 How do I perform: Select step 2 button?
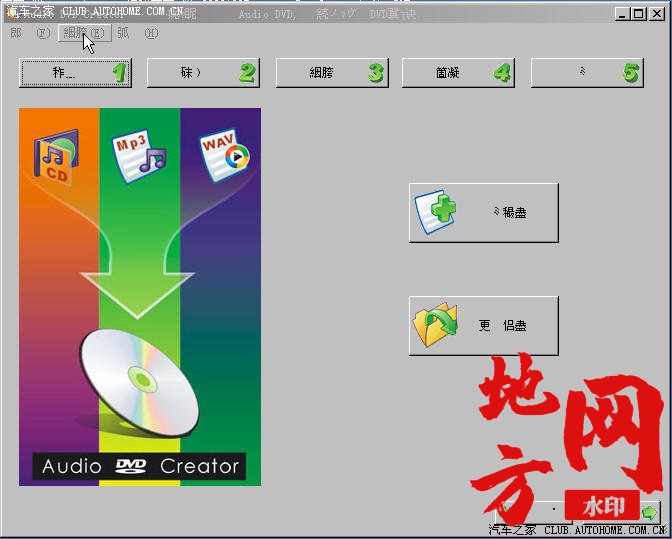(203, 73)
